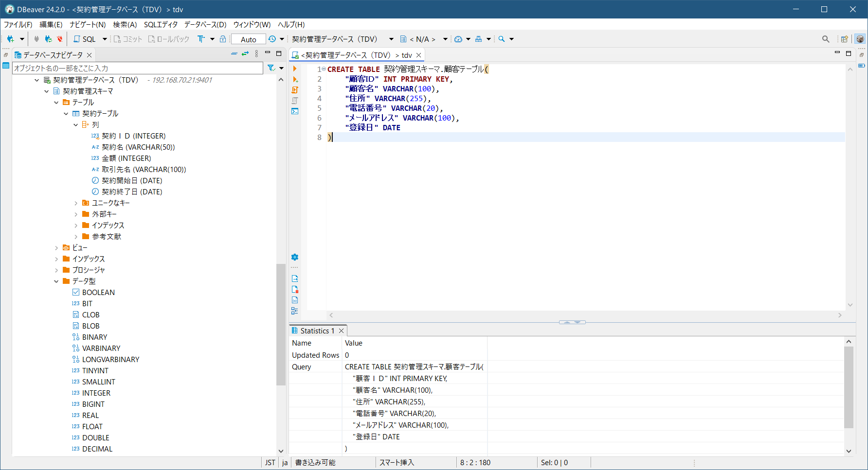868x470 pixels.
Task: Click the collapse all icon in navigator
Action: click(234, 54)
